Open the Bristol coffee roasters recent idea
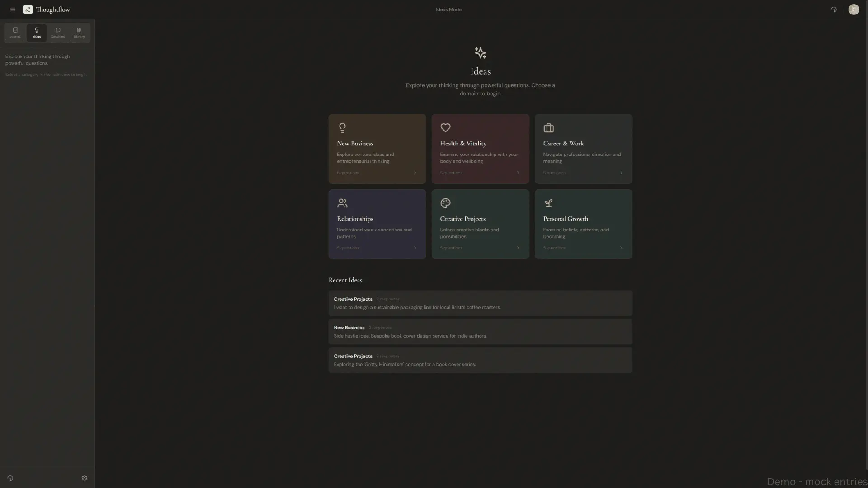The image size is (868, 488). (x=480, y=303)
